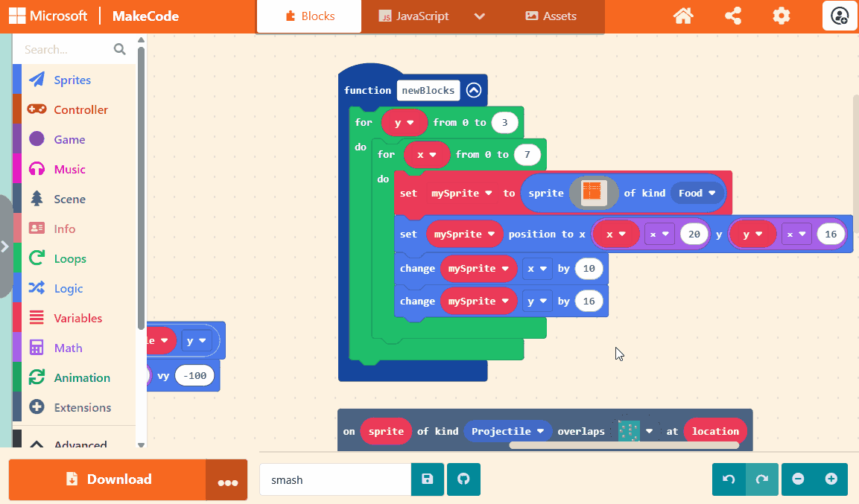Image resolution: width=859 pixels, height=504 pixels.
Task: Switch to the Assets tab
Action: click(551, 16)
